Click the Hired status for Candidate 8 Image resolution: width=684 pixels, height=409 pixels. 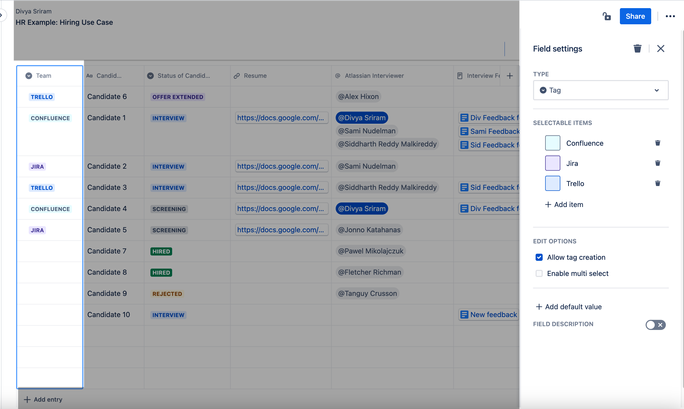pos(161,273)
